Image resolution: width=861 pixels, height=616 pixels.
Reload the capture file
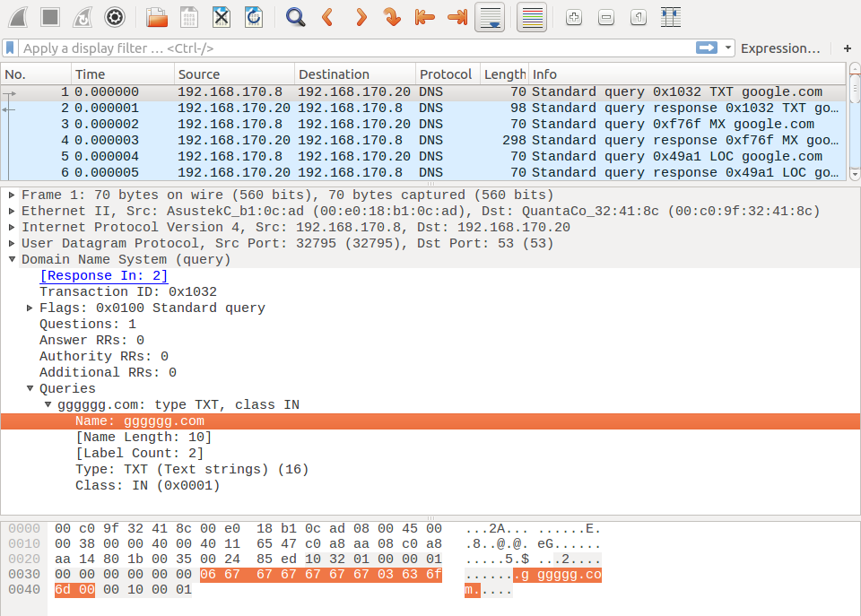(254, 16)
